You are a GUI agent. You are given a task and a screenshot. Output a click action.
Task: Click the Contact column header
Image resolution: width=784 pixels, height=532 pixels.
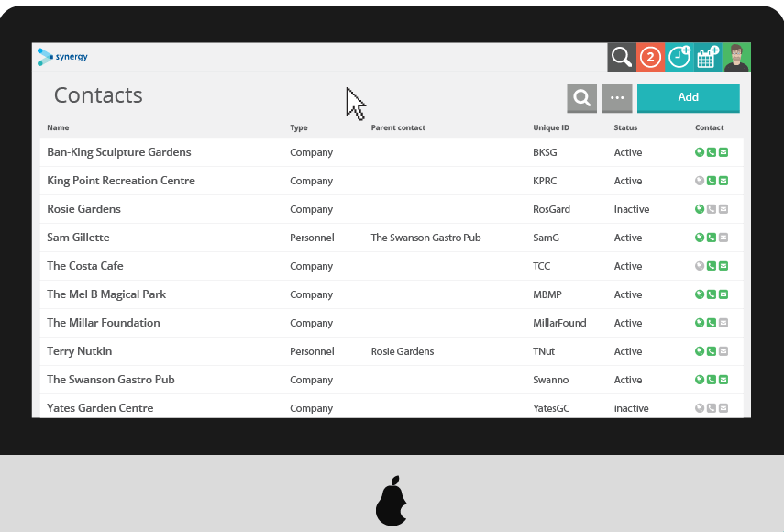(x=709, y=127)
